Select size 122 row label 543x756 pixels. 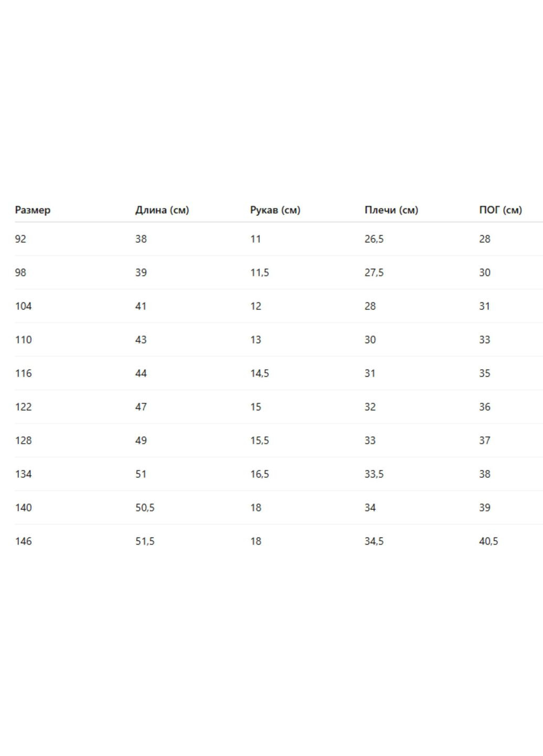(23, 407)
